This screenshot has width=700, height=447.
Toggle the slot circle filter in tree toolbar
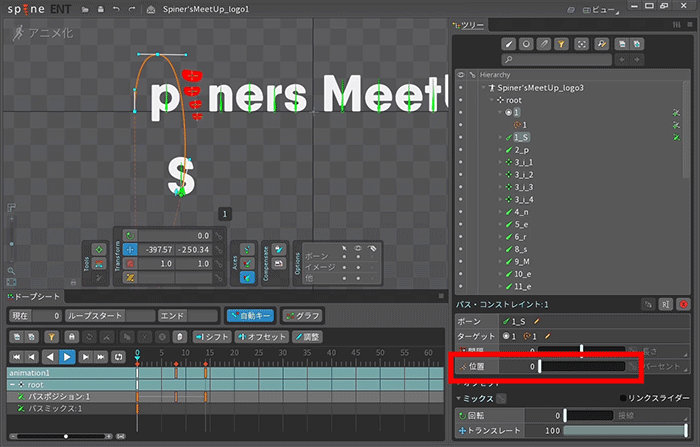tap(526, 44)
